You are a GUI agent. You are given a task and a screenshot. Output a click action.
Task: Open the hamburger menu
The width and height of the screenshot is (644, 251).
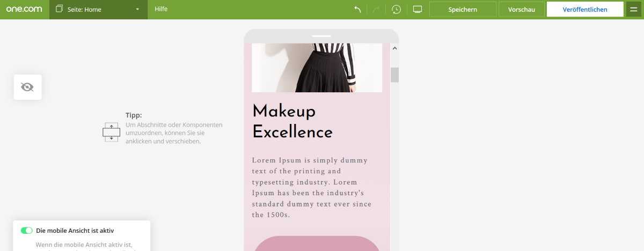point(634,10)
